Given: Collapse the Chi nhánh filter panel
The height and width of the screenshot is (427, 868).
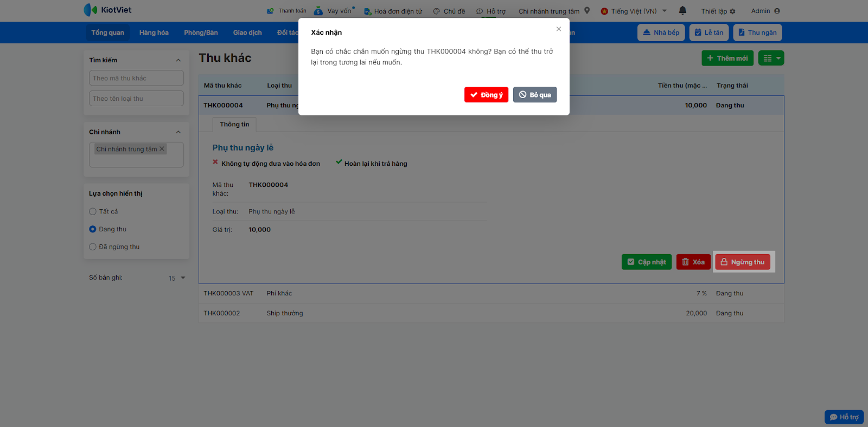Looking at the screenshot, I should pos(178,132).
